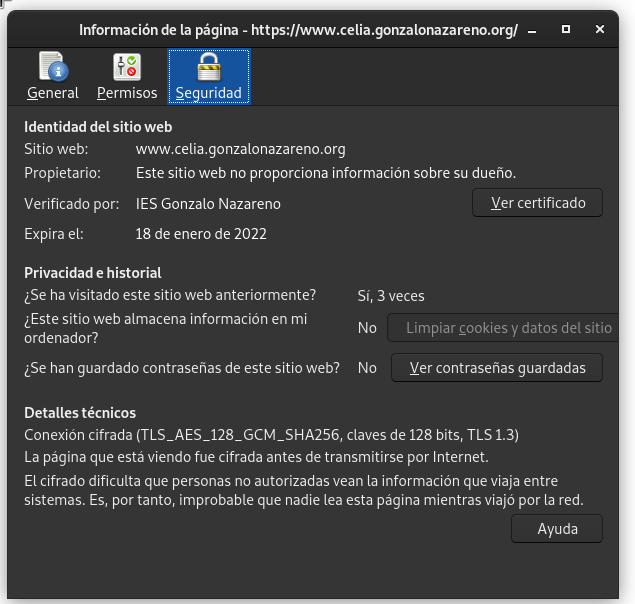The image size is (635, 604).
Task: Click the expiry date 18 de enero de 2022
Action: tap(201, 234)
